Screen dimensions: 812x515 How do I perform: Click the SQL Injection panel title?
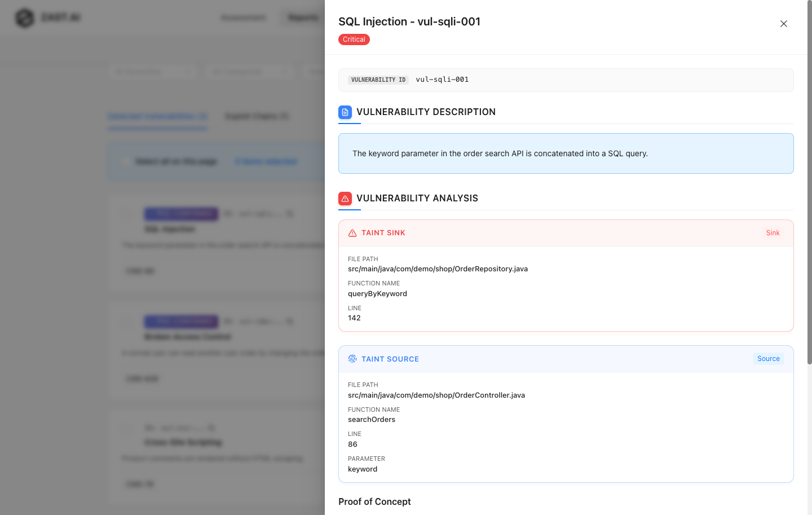[409, 21]
